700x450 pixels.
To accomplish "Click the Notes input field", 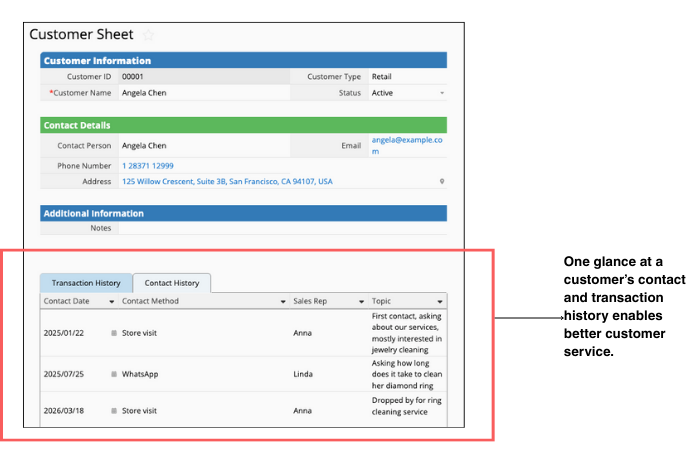I will [x=280, y=228].
